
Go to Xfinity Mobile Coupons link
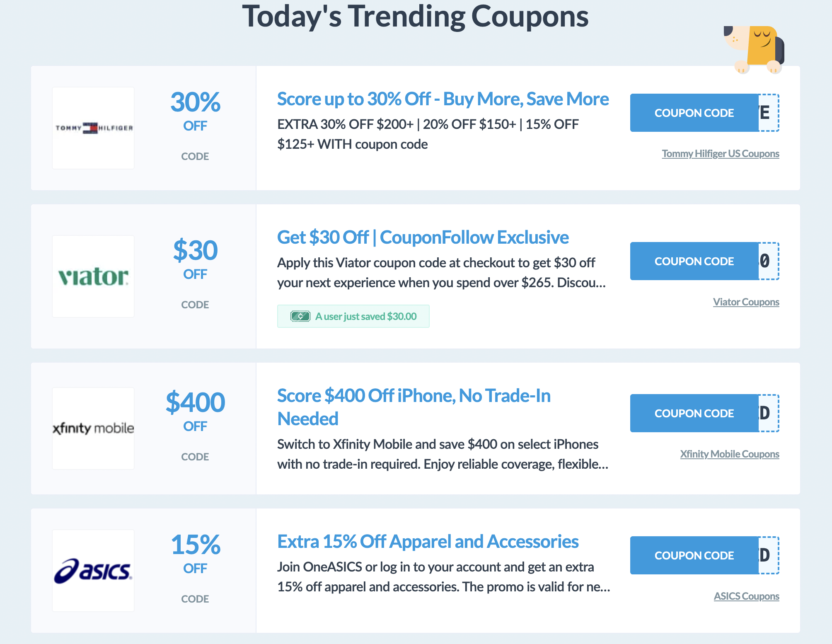729,454
